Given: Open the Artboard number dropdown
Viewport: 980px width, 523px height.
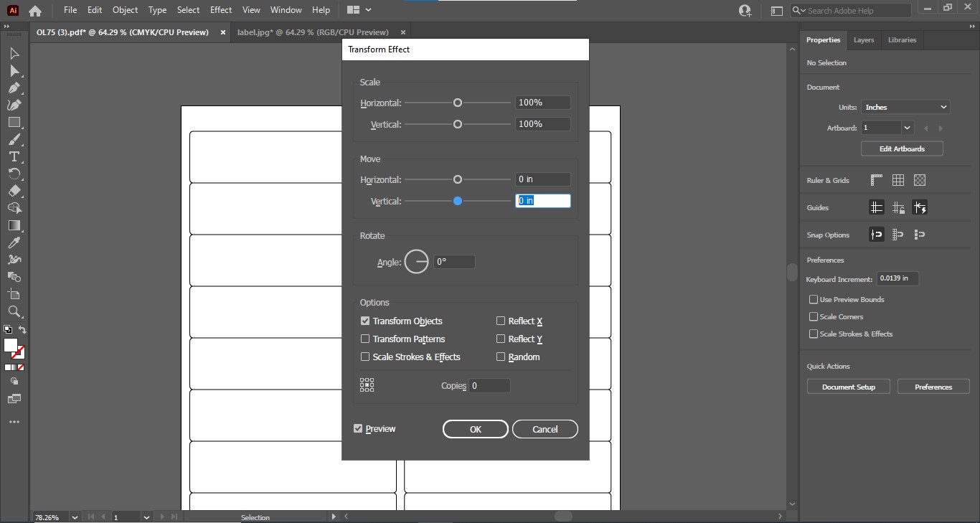Looking at the screenshot, I should coord(908,128).
